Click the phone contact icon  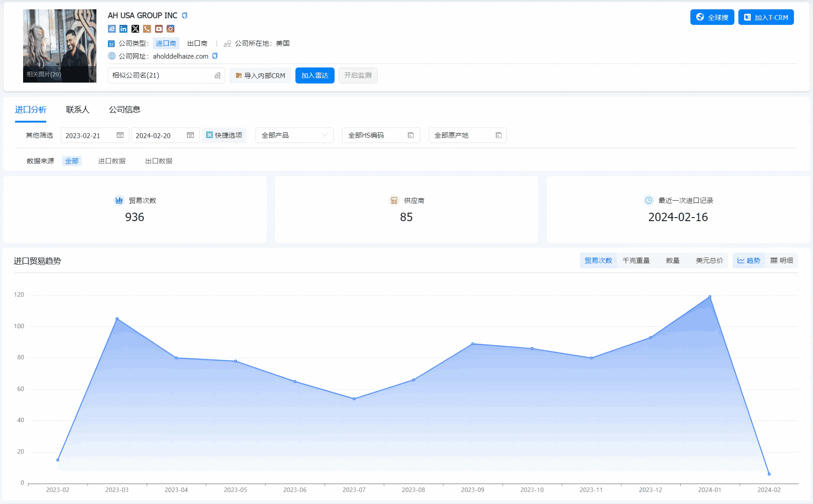click(x=147, y=29)
